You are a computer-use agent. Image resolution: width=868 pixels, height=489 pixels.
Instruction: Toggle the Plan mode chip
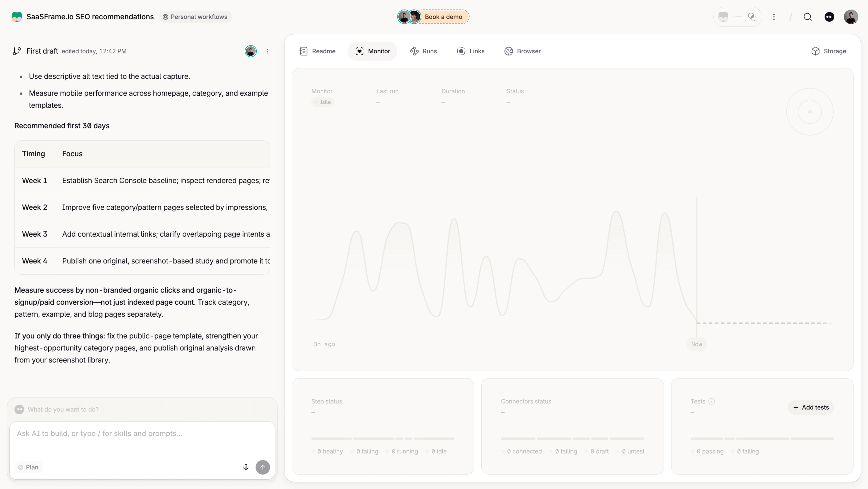point(28,467)
